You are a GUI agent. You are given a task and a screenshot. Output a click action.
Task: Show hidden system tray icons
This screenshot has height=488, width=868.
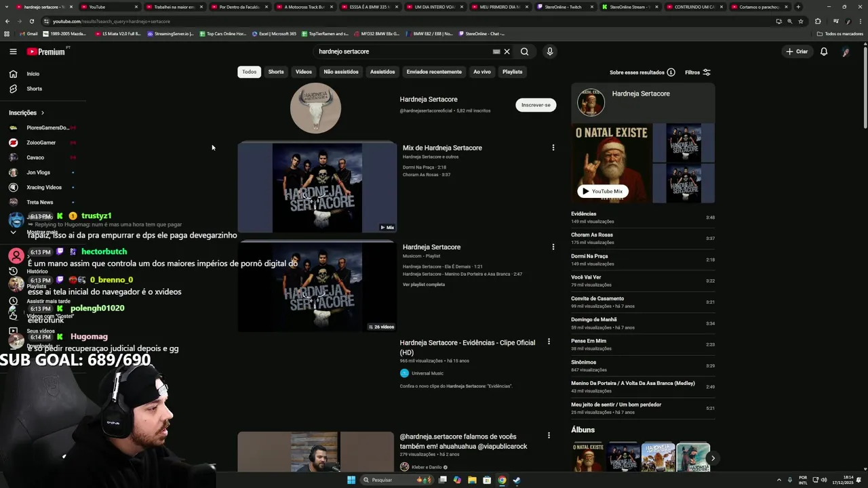(779, 480)
